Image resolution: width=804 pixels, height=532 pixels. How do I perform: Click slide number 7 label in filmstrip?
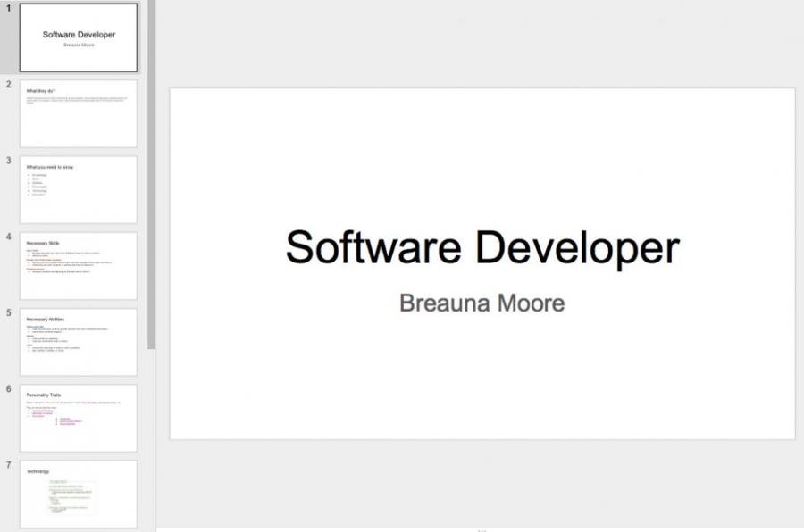[8, 465]
